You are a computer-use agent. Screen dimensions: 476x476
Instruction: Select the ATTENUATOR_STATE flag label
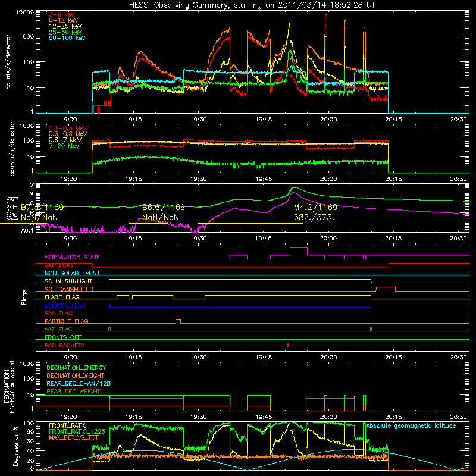point(72,257)
